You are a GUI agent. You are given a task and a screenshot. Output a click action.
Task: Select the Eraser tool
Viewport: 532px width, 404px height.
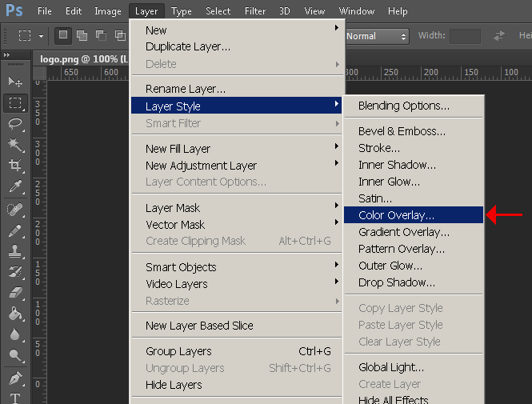click(15, 293)
